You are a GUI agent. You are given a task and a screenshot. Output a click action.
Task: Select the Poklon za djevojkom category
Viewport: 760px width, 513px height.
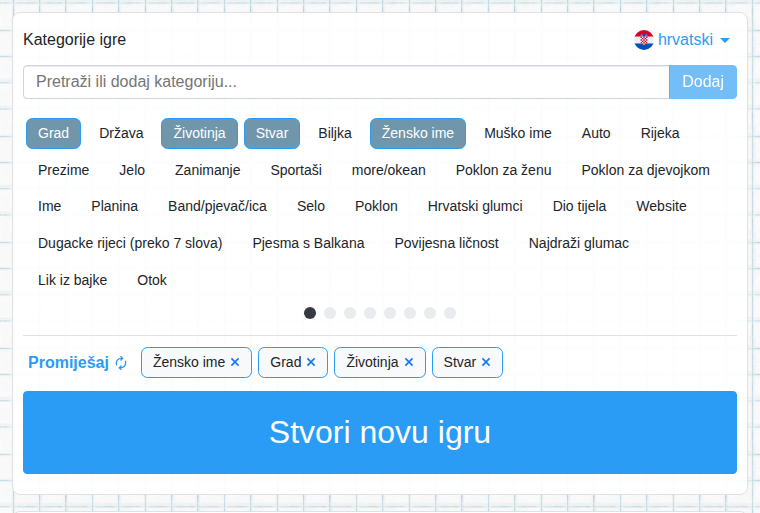[645, 170]
